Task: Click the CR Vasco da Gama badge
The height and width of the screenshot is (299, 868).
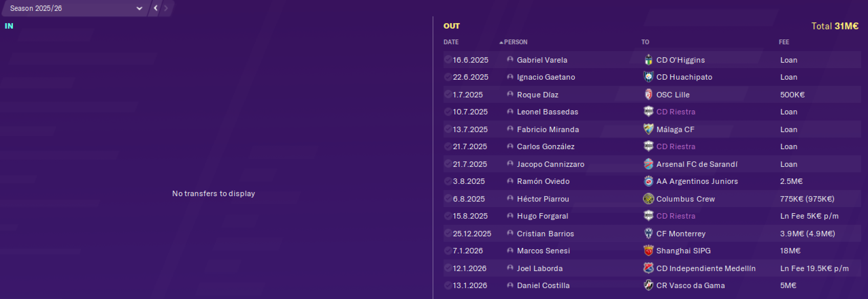Action: (648, 285)
